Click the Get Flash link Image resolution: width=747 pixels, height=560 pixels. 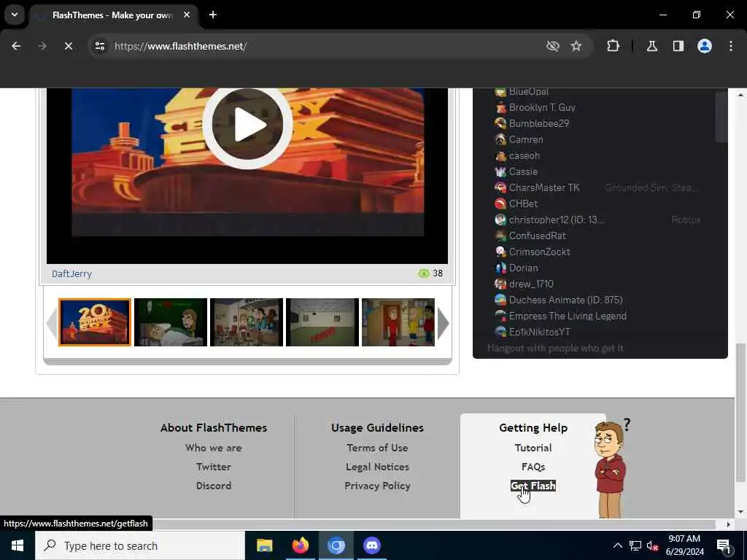coord(533,486)
